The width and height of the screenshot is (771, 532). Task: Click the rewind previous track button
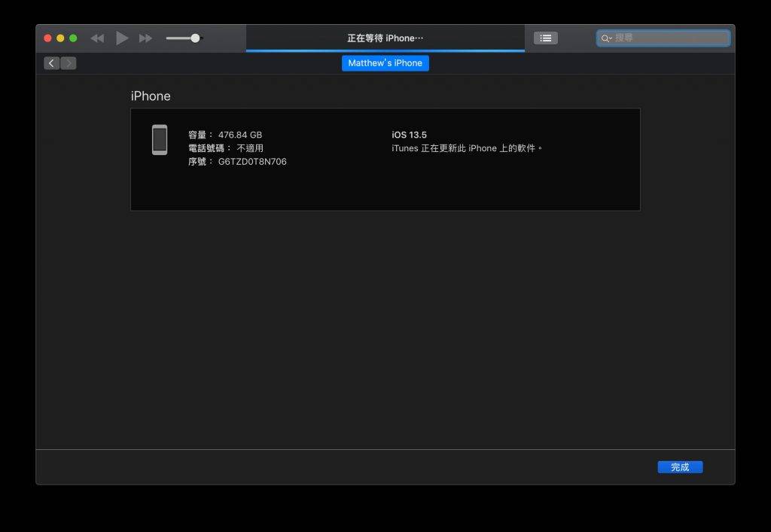[x=97, y=38]
